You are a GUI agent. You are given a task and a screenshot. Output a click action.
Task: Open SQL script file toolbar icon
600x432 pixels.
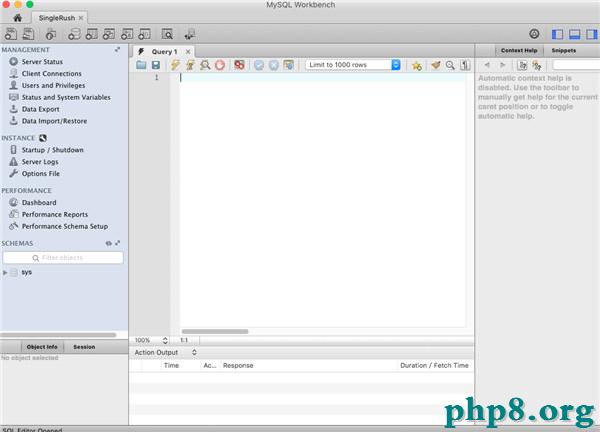(x=29, y=34)
